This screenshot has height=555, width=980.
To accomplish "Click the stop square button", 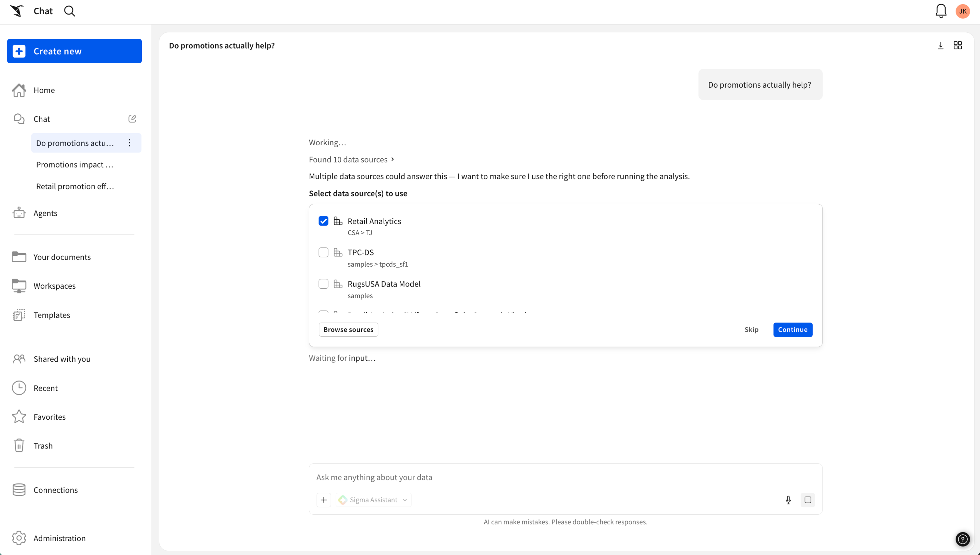I will [807, 500].
